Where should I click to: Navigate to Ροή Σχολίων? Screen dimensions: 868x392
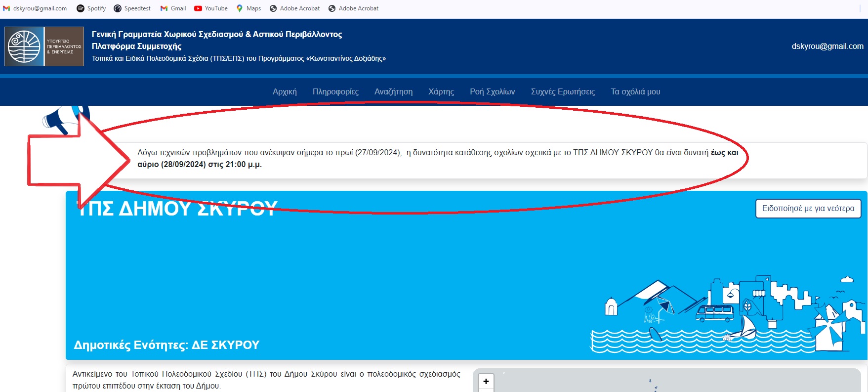492,92
